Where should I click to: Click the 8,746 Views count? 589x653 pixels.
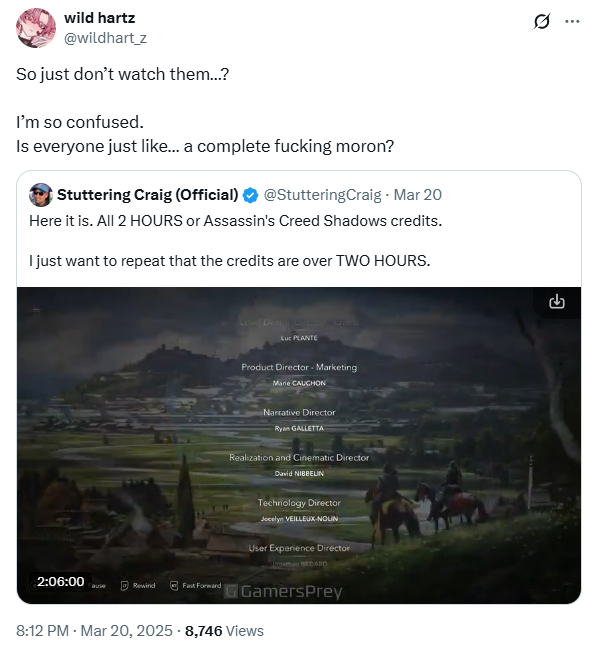point(224,631)
